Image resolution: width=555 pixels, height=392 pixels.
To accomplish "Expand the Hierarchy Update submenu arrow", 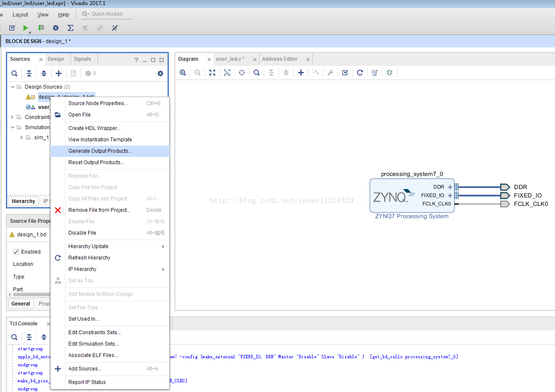I will (x=163, y=246).
